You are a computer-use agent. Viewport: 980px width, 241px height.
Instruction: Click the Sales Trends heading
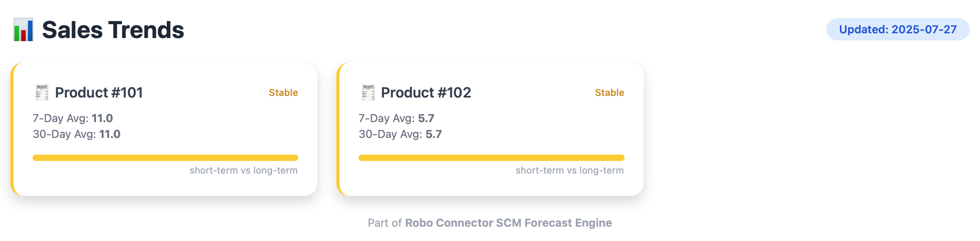pyautogui.click(x=113, y=30)
